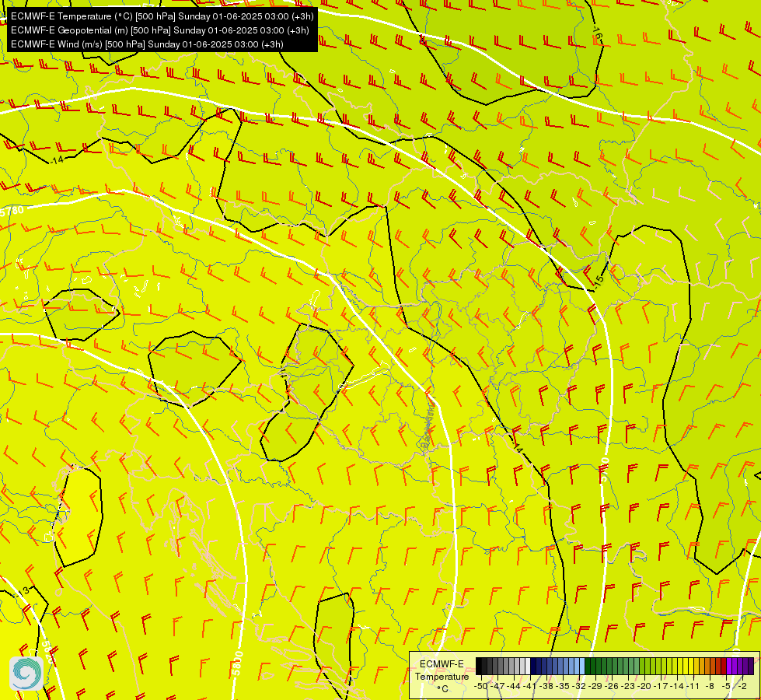Click the 5780 geopotential contour label

click(x=12, y=212)
